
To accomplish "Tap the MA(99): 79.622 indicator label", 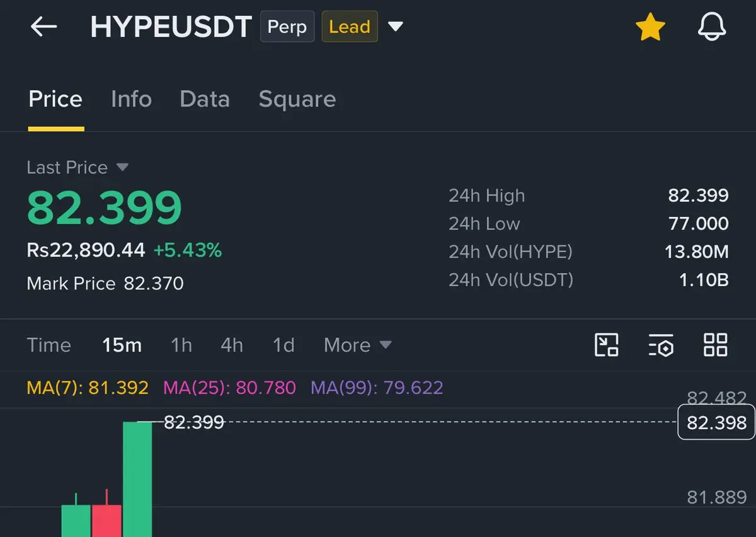I will tap(377, 387).
